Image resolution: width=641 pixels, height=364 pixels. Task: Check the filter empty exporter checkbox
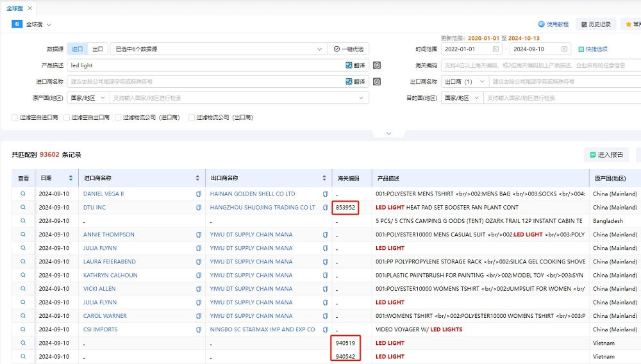tap(66, 118)
